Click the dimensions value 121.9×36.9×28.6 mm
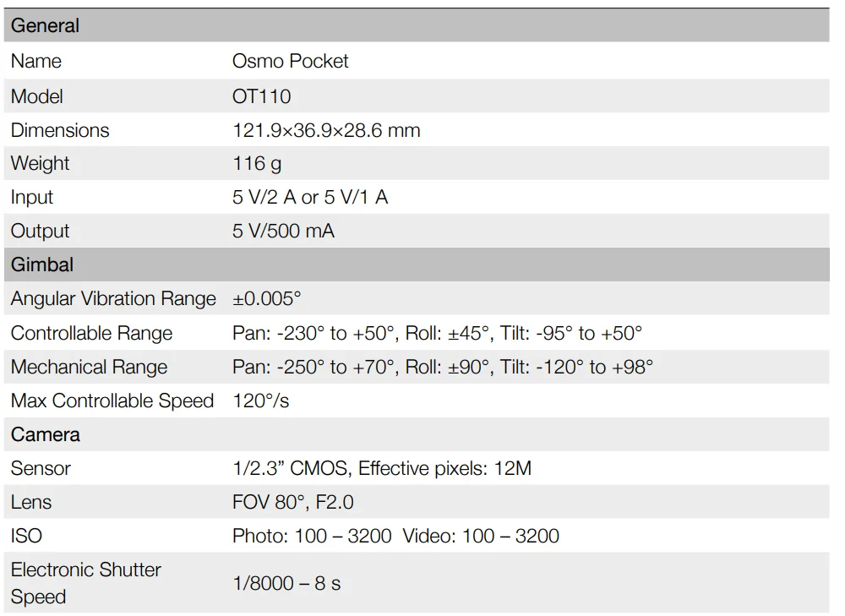The width and height of the screenshot is (845, 616). (x=326, y=130)
